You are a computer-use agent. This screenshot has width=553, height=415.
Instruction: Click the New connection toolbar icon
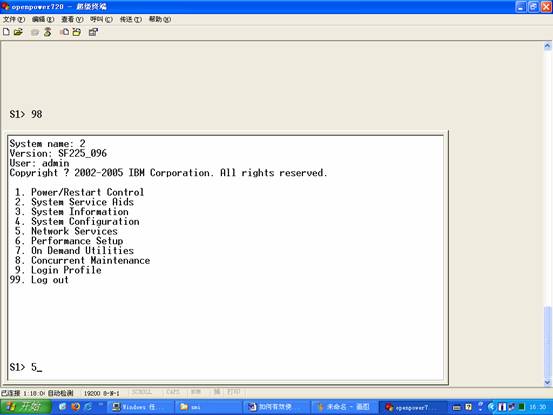coord(6,32)
